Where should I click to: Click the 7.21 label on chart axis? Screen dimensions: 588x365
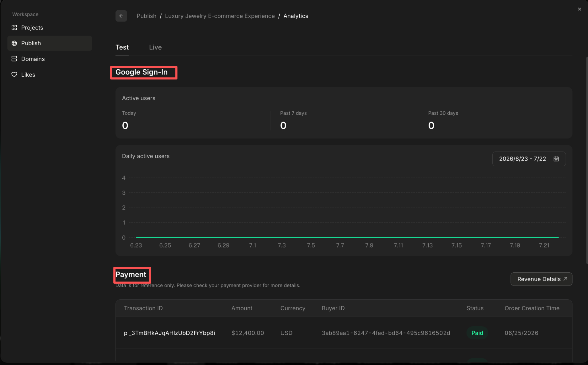pyautogui.click(x=544, y=245)
